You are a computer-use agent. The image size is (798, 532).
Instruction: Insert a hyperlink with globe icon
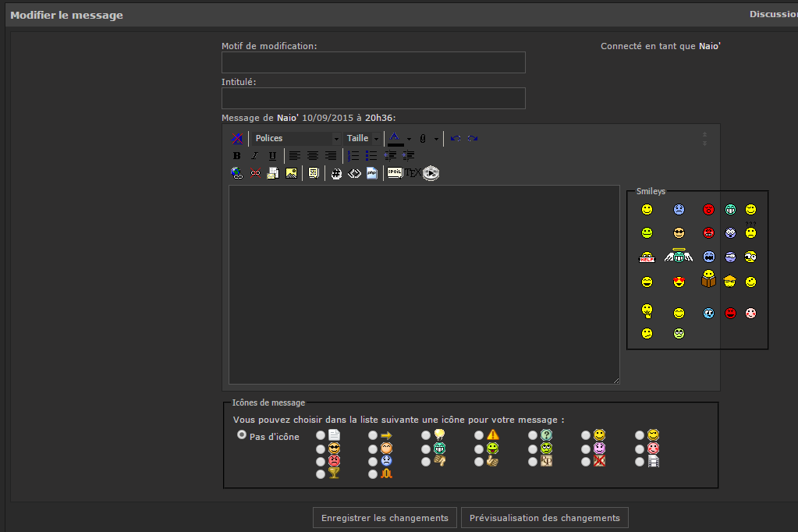(x=236, y=174)
